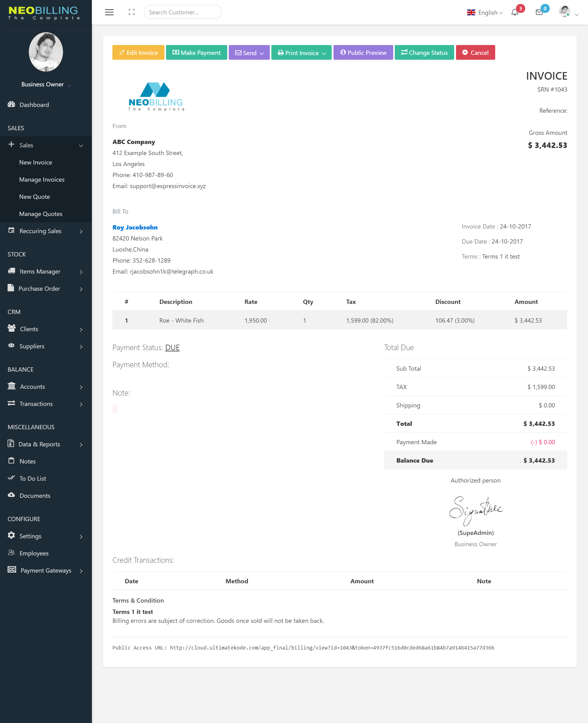Click the Payment Gateways CC icon
The width and height of the screenshot is (588, 723).
[12, 570]
